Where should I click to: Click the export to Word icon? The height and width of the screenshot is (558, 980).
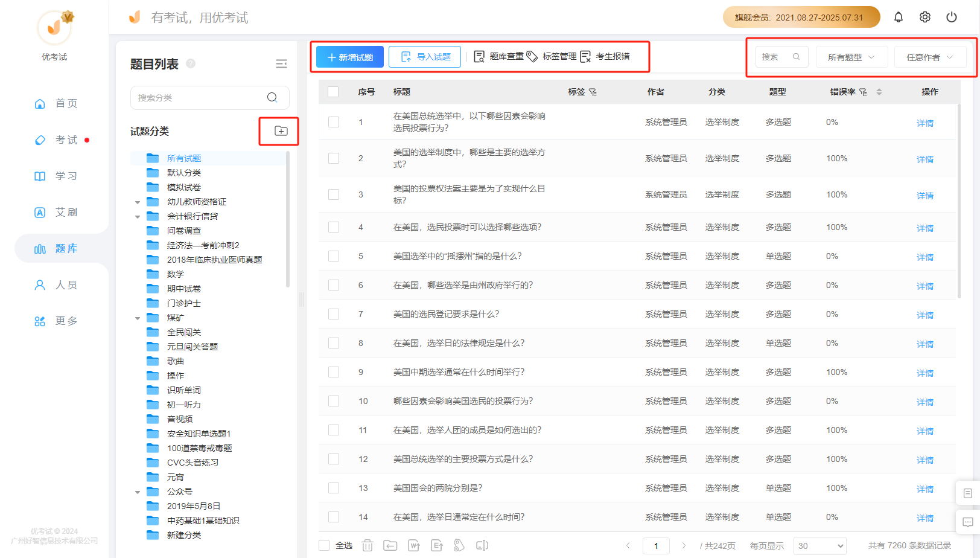point(414,545)
